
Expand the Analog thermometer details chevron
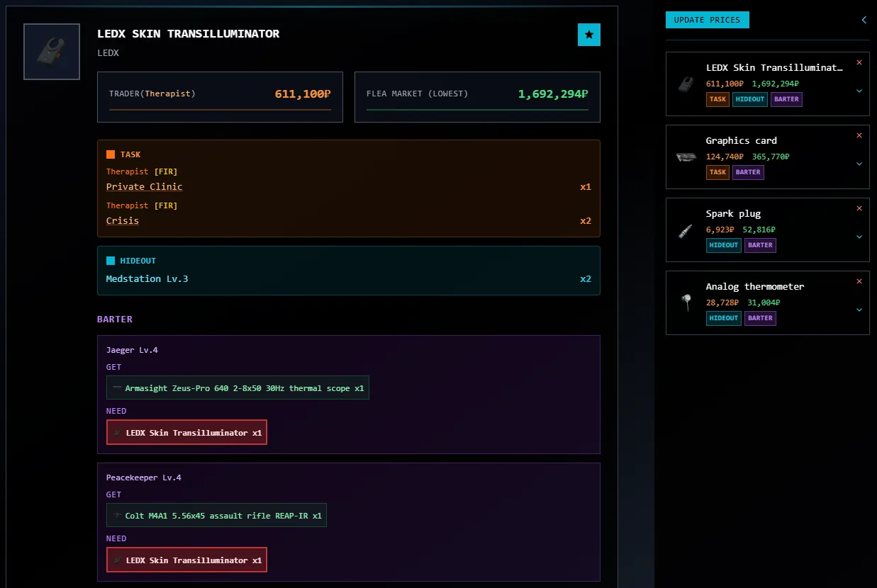pyautogui.click(x=859, y=310)
